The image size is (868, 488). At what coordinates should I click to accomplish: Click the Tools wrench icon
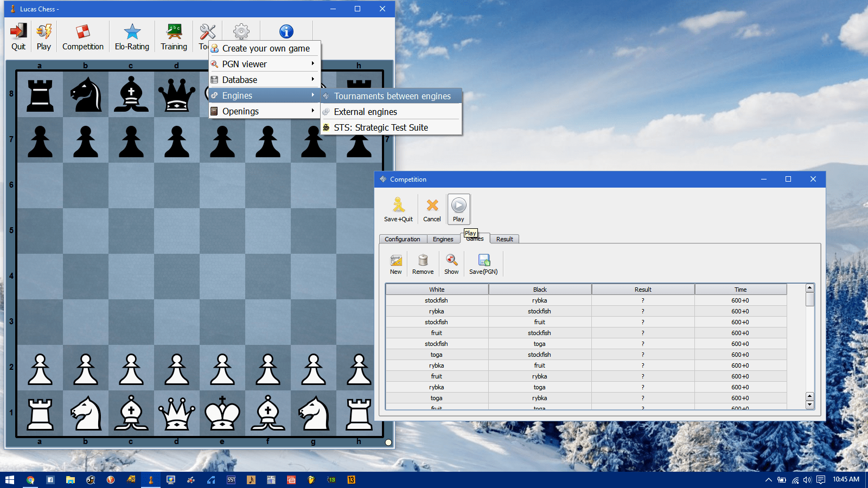coord(207,32)
